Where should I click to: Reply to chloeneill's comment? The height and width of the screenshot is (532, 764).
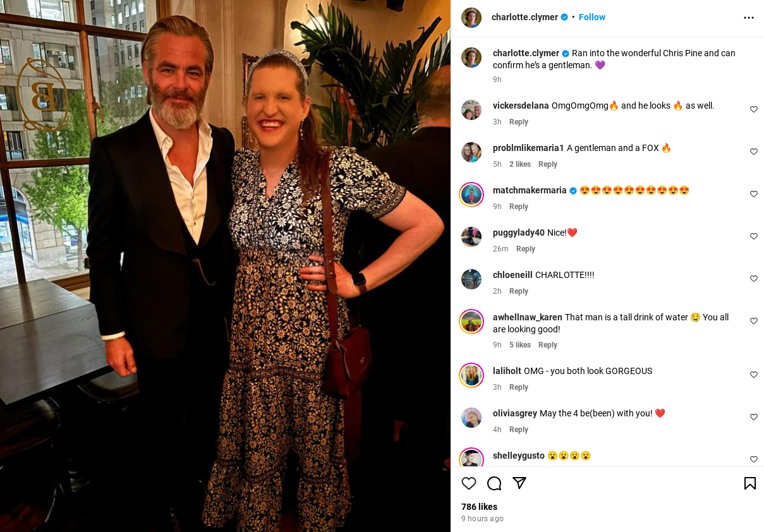pos(519,291)
